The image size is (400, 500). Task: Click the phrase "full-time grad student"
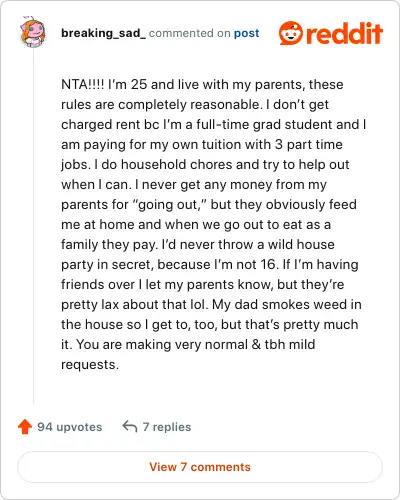[x=264, y=124]
